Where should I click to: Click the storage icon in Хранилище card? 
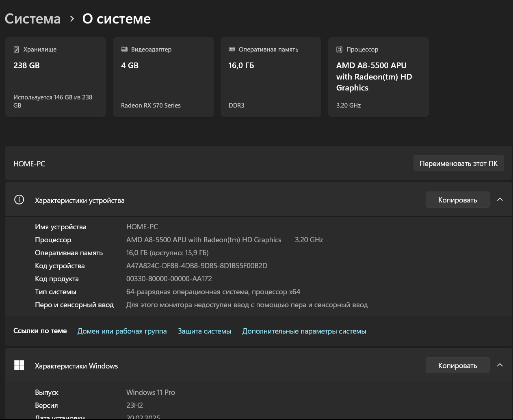(16, 50)
